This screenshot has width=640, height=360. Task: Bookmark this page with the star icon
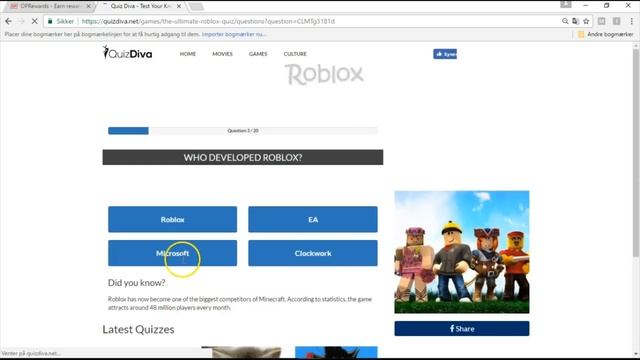(x=586, y=21)
